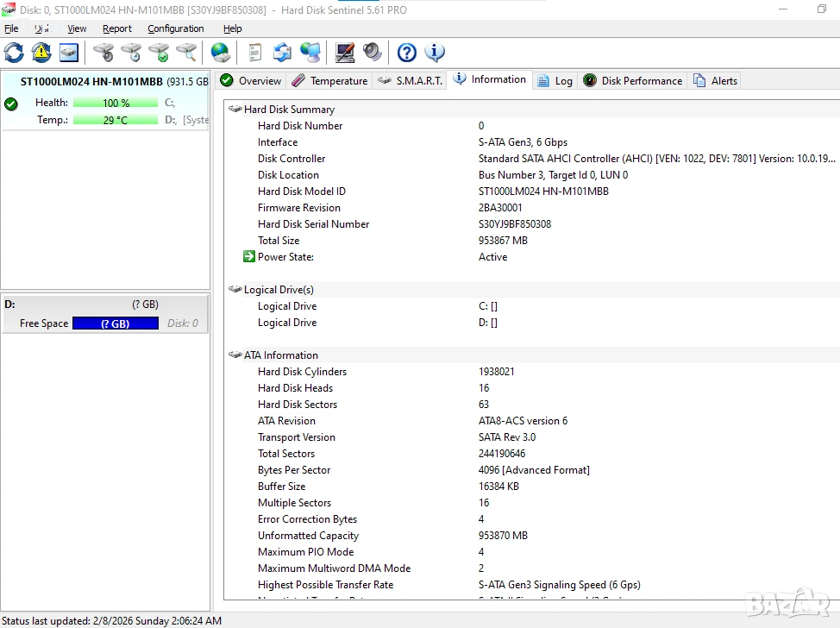Open the Report menu
The image size is (840, 628).
[117, 28]
